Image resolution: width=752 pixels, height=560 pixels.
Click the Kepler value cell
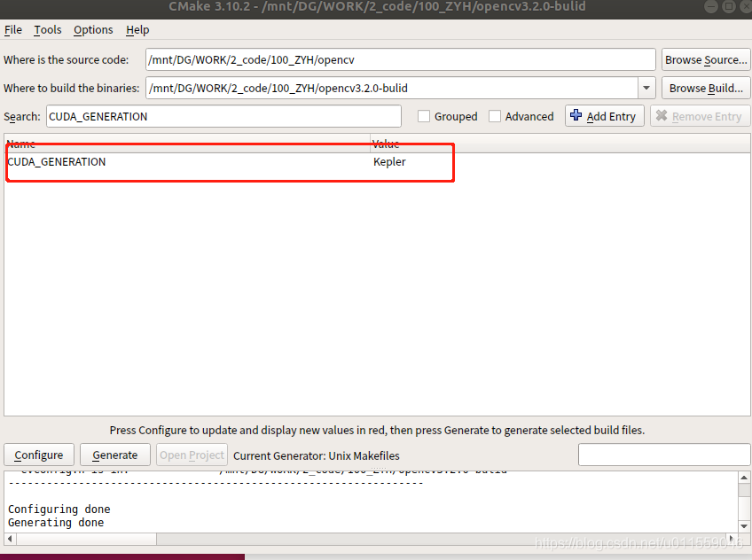tap(389, 162)
